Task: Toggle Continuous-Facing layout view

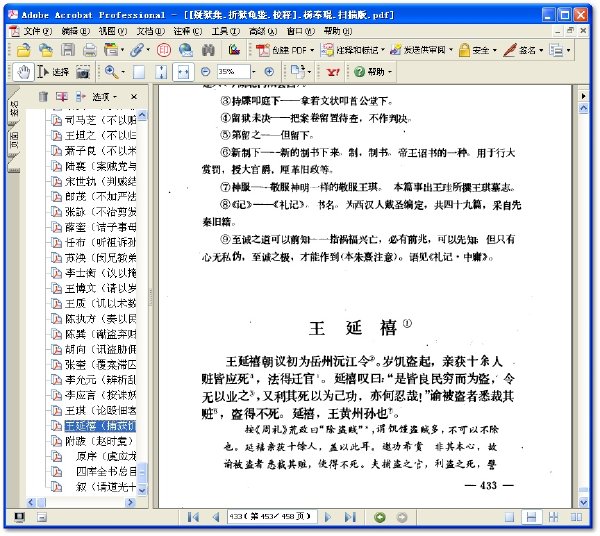Action: 553,517
